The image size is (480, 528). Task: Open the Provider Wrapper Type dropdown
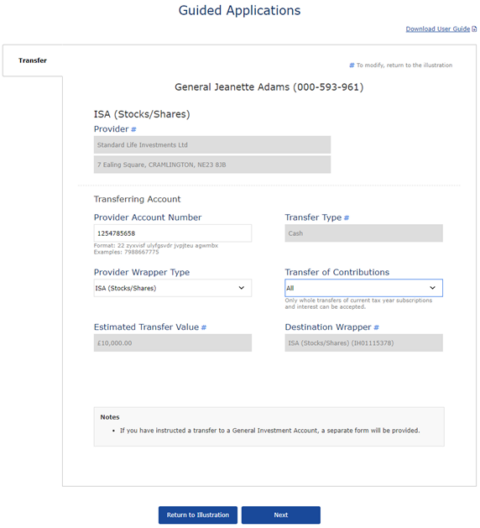(x=172, y=288)
